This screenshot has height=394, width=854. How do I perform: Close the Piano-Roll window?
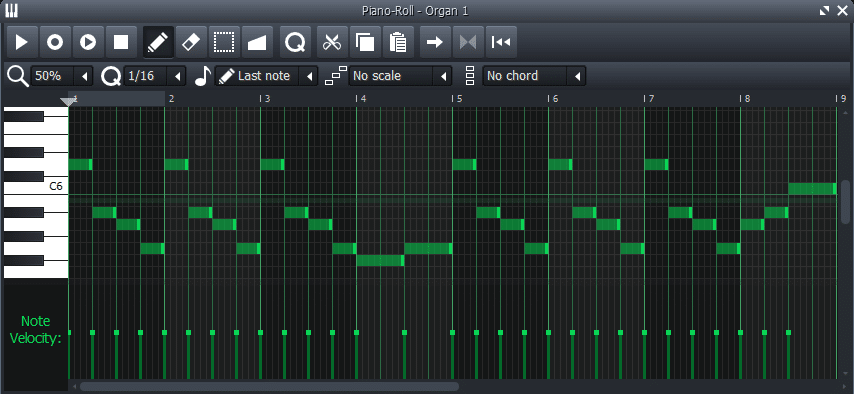coord(842,10)
